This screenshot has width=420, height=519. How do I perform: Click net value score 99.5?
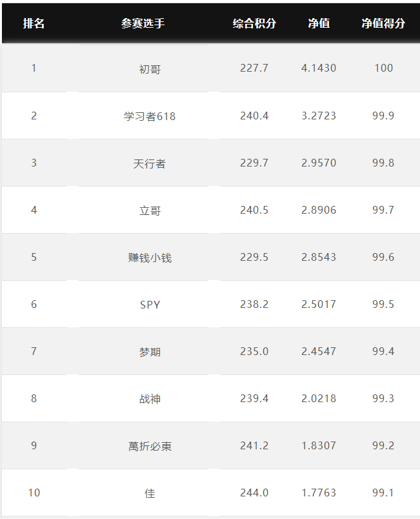click(x=383, y=304)
